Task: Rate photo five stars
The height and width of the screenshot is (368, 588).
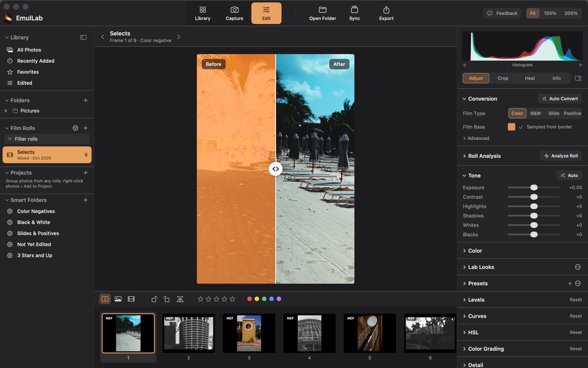Action: click(232, 299)
